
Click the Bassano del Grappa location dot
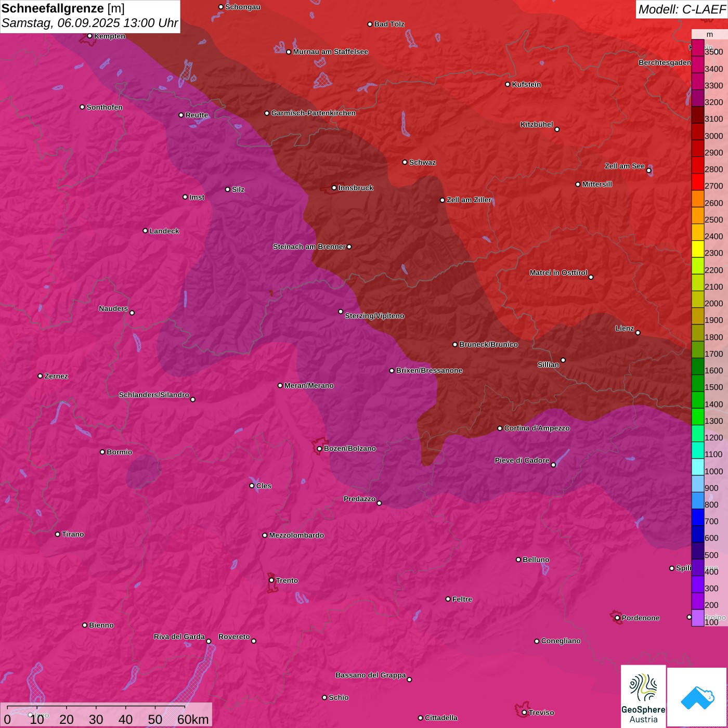click(x=409, y=680)
